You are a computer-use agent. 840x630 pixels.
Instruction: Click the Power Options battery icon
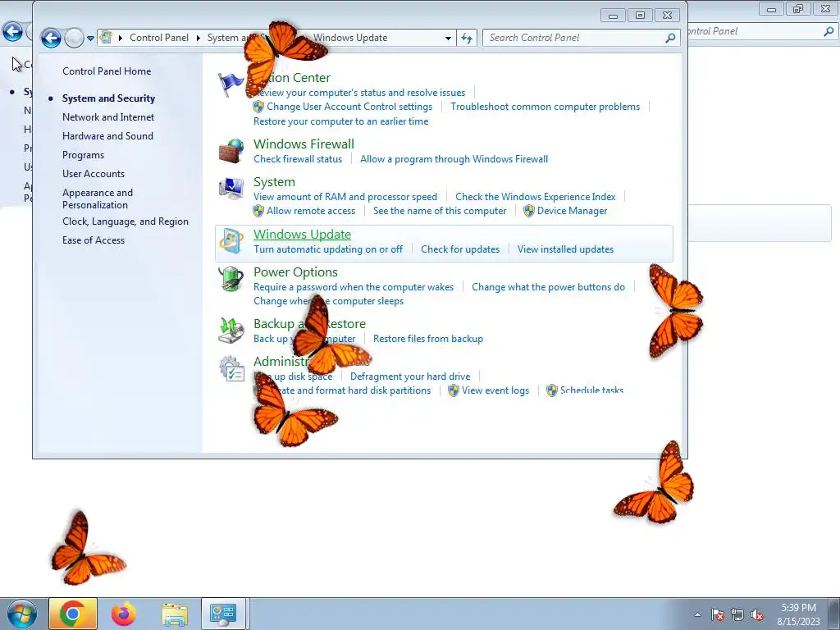pos(231,279)
